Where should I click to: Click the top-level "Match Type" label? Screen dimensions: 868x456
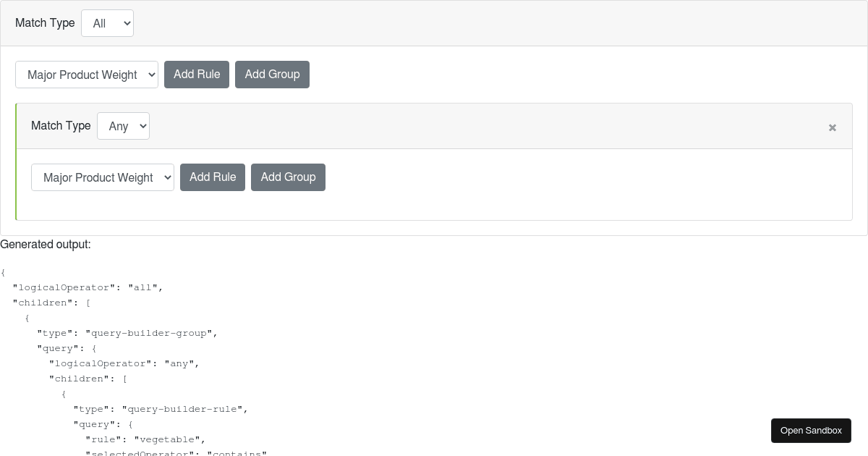45,23
